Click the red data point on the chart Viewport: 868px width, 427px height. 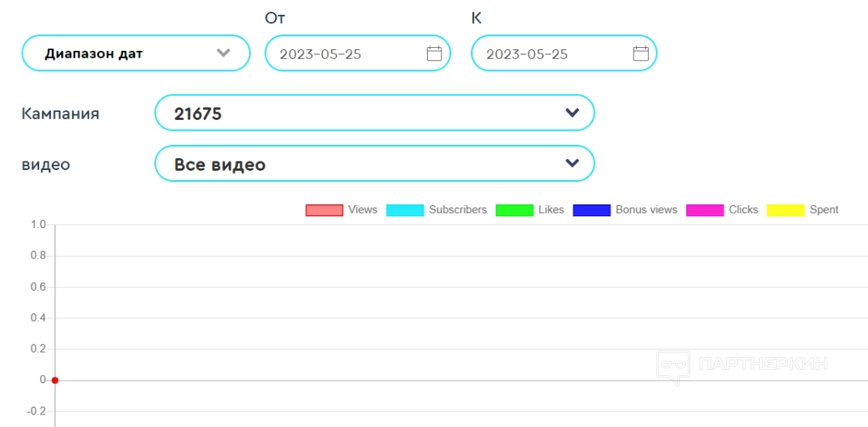[55, 380]
